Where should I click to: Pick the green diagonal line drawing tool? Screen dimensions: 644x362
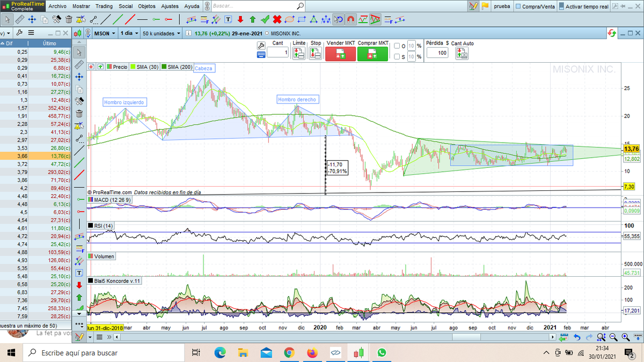pos(119,19)
